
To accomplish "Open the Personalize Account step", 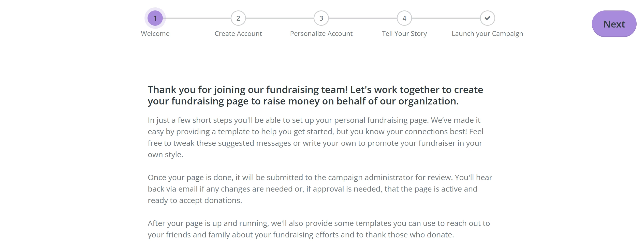I will [x=321, y=33].
